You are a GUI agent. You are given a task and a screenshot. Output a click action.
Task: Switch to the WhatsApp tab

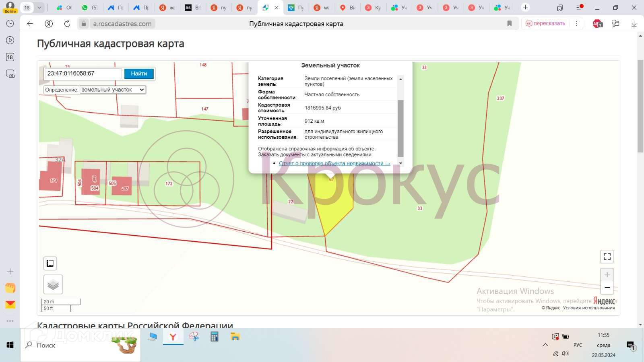click(89, 7)
